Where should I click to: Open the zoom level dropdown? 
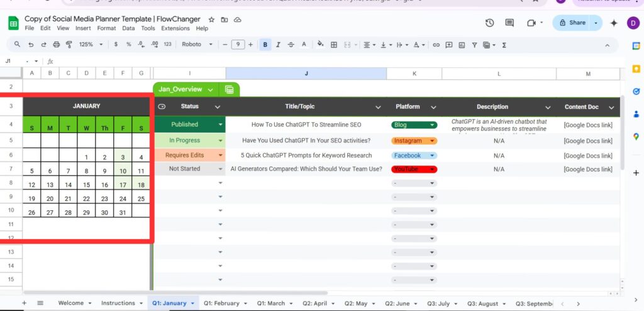coord(91,45)
